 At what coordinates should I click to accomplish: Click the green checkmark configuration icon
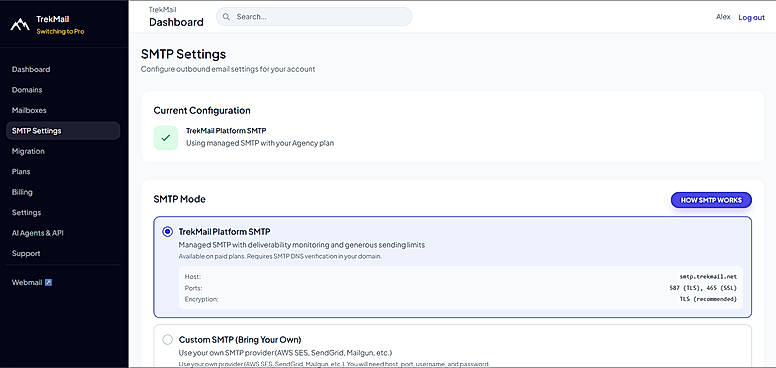click(166, 138)
